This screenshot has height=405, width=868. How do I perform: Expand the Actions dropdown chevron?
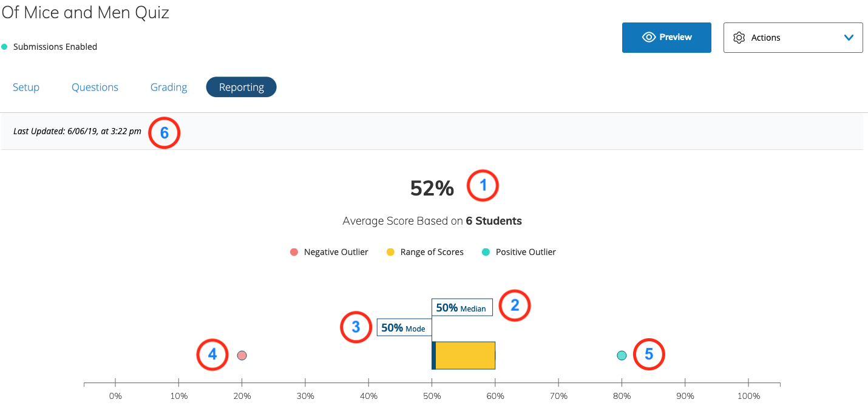tap(849, 38)
